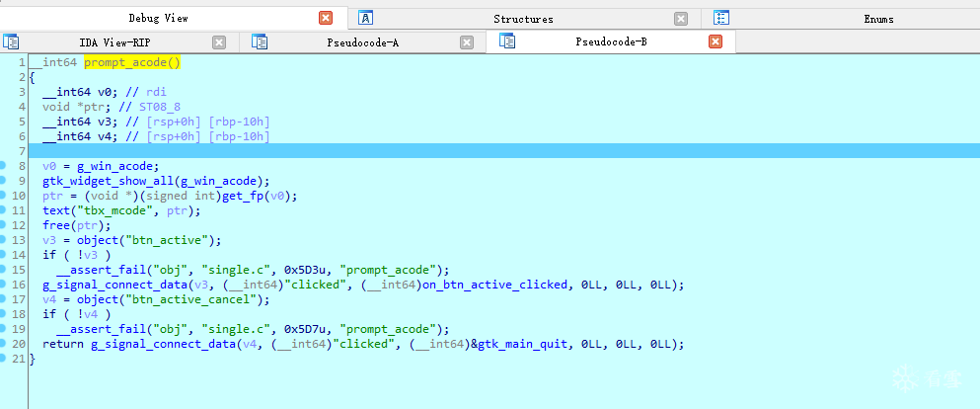Toggle breakpoint dot on line 10

pyautogui.click(x=3, y=196)
